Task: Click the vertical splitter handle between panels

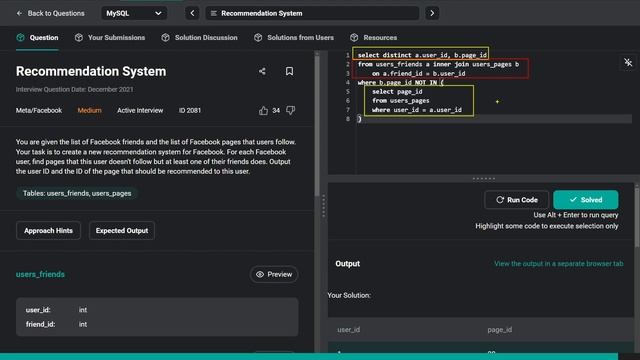Action: (324, 205)
